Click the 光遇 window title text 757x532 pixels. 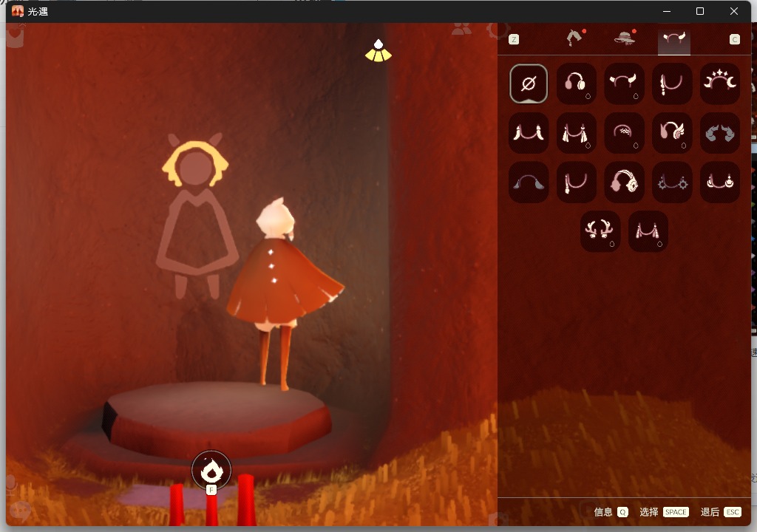pos(38,11)
